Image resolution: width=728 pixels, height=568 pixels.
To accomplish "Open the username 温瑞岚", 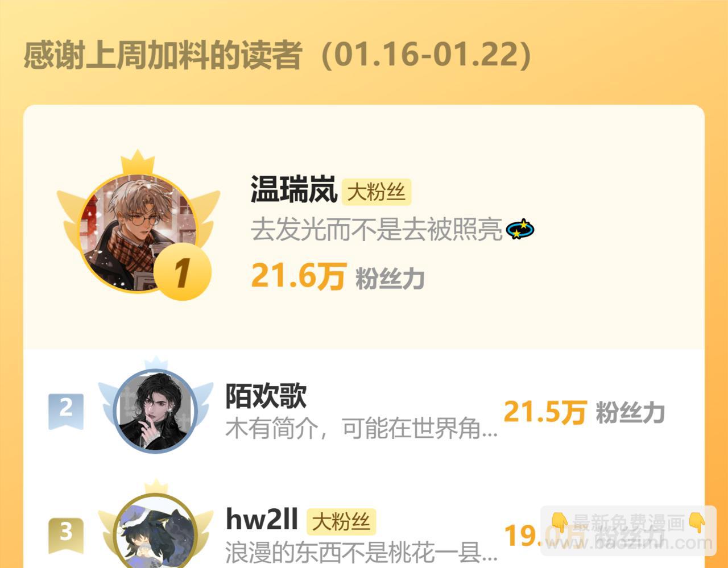I will pyautogui.click(x=294, y=190).
